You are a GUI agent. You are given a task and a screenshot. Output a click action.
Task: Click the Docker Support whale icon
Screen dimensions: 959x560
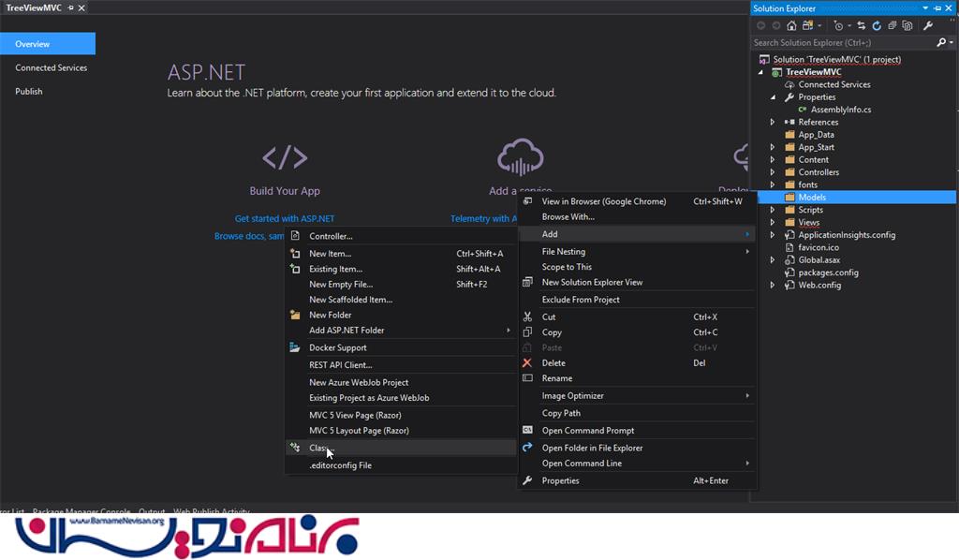pos(295,347)
